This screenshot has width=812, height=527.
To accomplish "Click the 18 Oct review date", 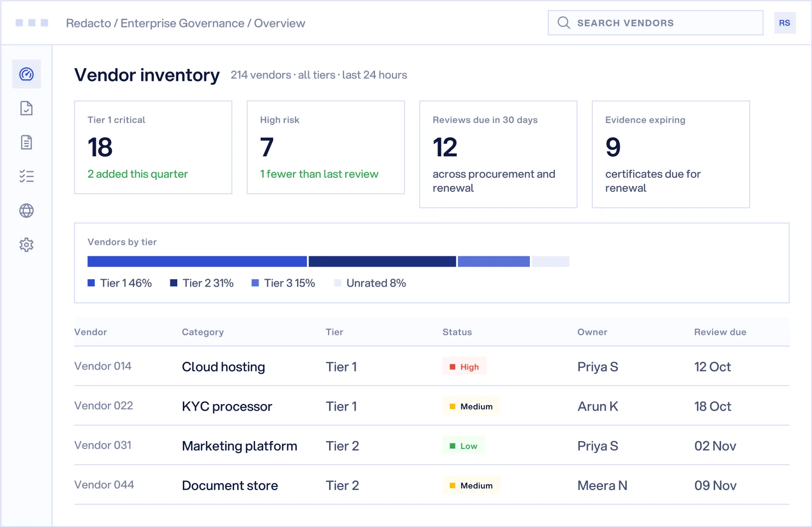I will click(x=713, y=407).
